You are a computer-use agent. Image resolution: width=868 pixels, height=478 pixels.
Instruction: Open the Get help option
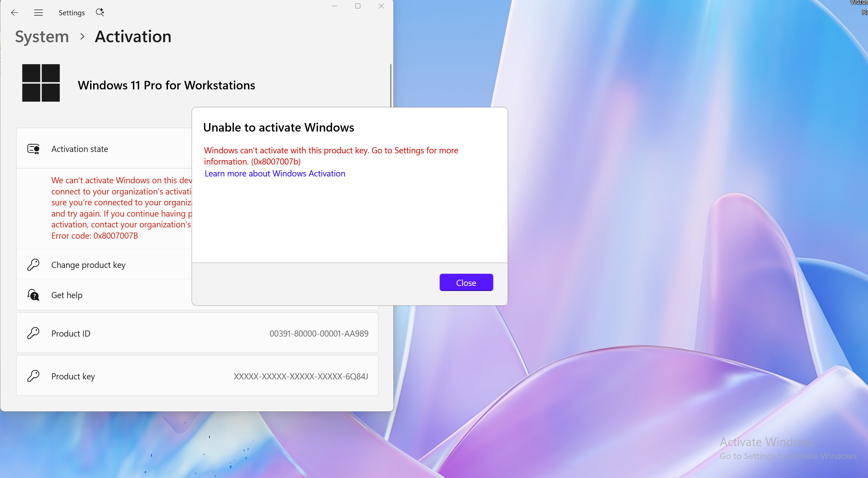point(104,295)
